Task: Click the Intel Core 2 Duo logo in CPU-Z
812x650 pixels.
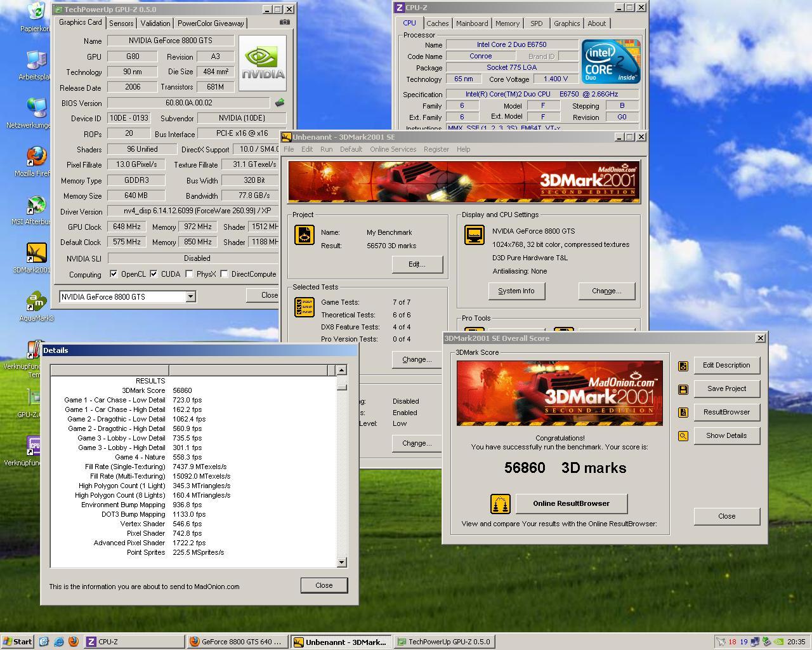Action: 611,62
